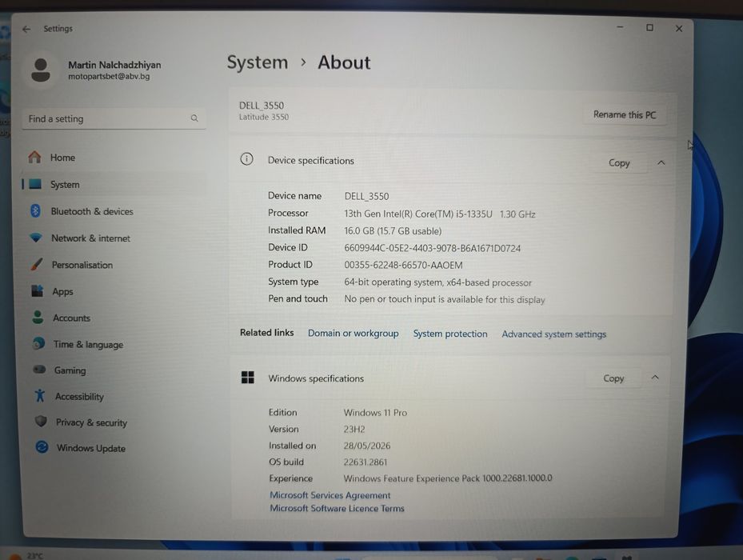Click the Installed on date 28/05/2026

click(367, 446)
